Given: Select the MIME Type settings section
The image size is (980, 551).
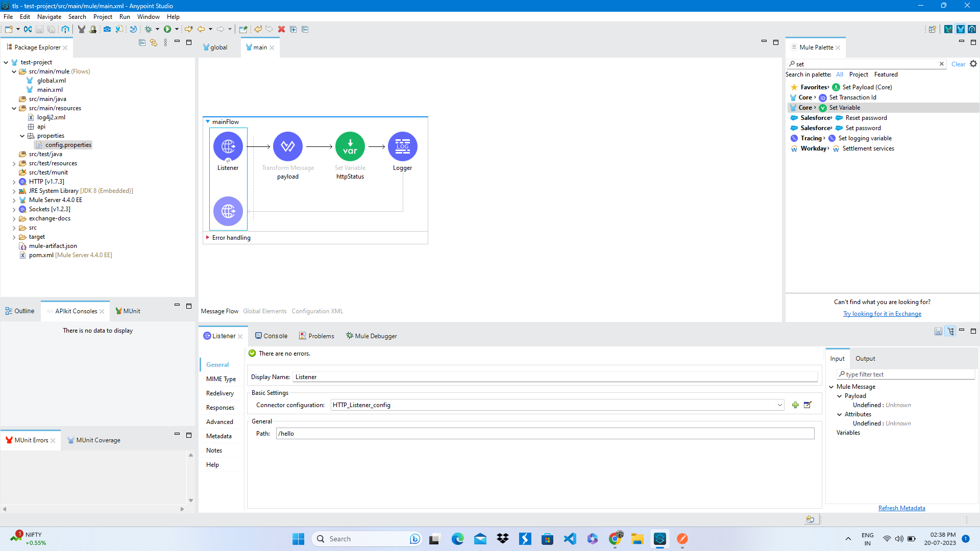Looking at the screenshot, I should [221, 379].
